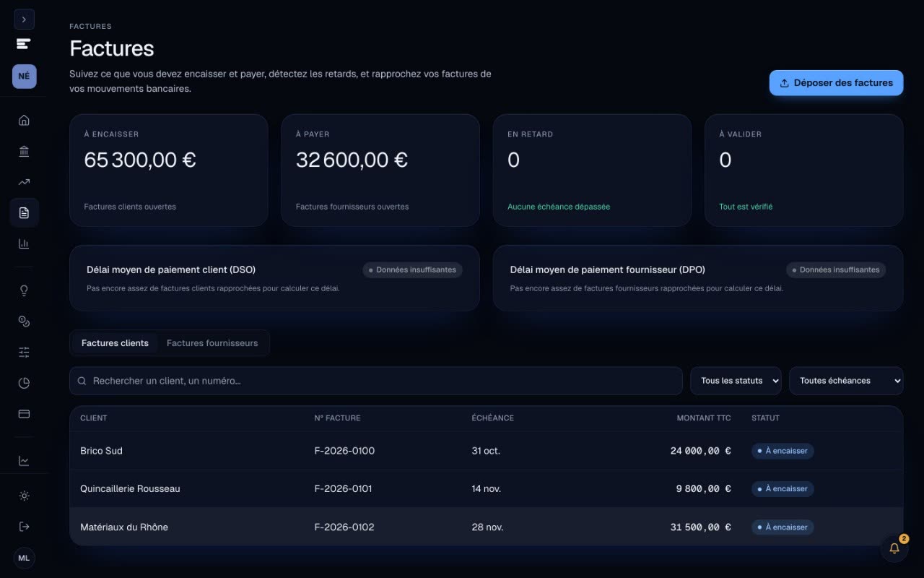Go to the home dashboard icon
This screenshot has width=924, height=578.
pyautogui.click(x=24, y=120)
